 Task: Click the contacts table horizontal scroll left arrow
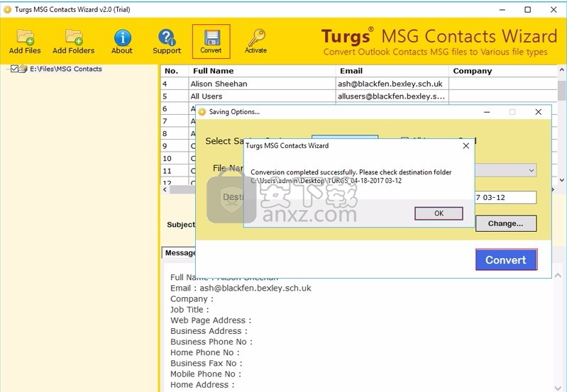pos(165,189)
